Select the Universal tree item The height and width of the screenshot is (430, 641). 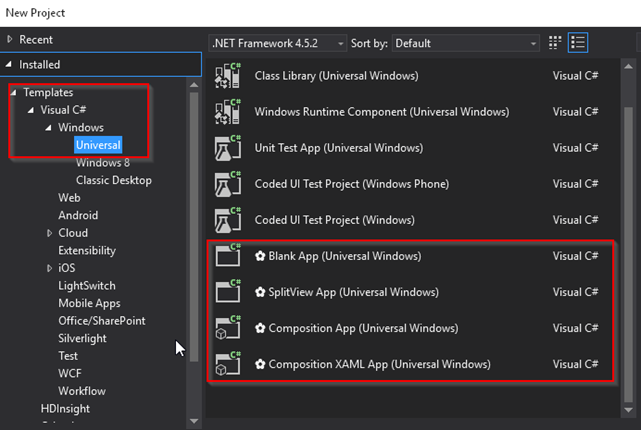pos(98,145)
